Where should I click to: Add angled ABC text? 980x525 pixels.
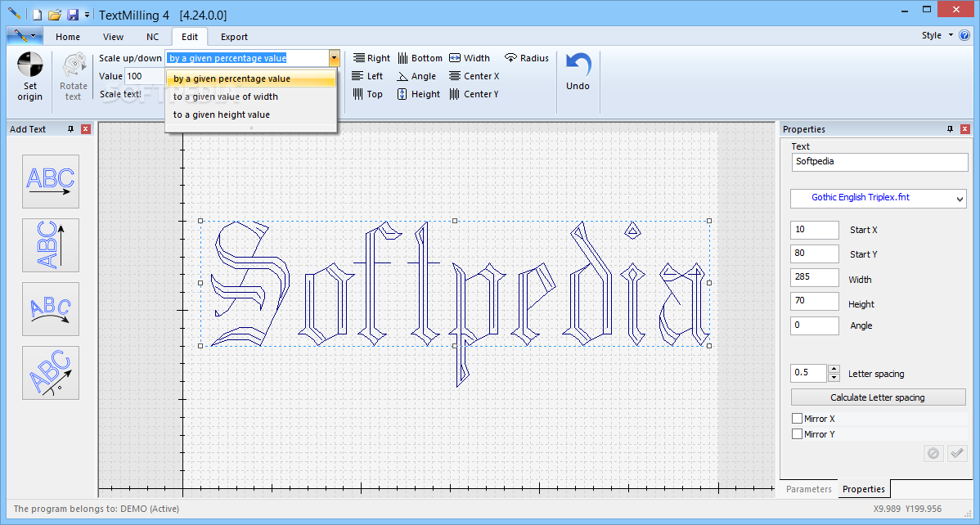point(51,373)
